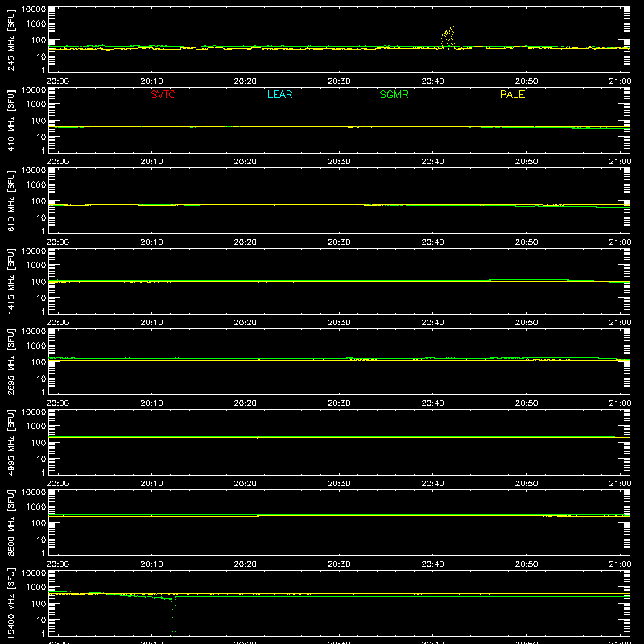
Task: Select the 15400 MHz [SFU] axis title
Action: (11, 603)
